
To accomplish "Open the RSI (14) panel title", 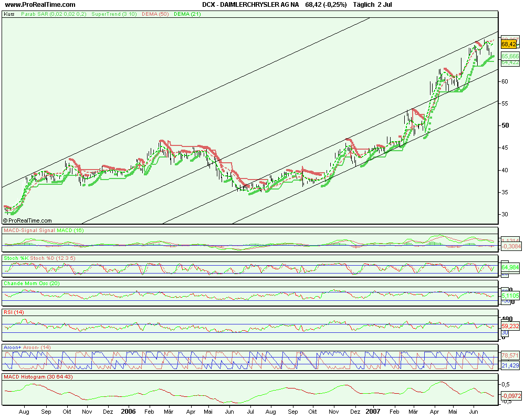I will coord(14,312).
